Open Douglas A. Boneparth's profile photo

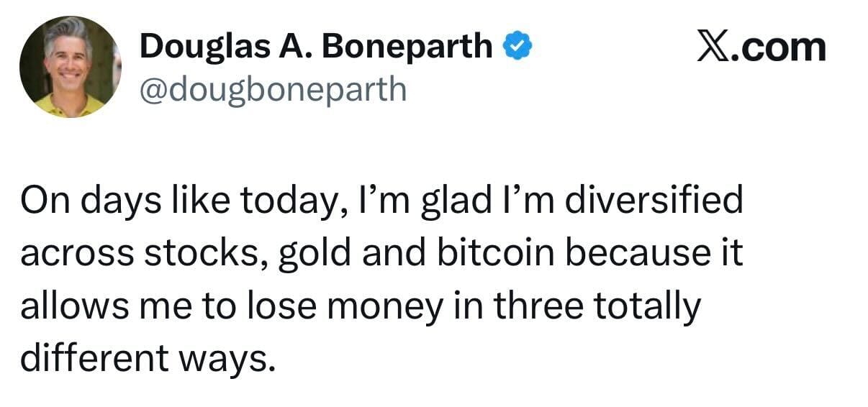(71, 66)
